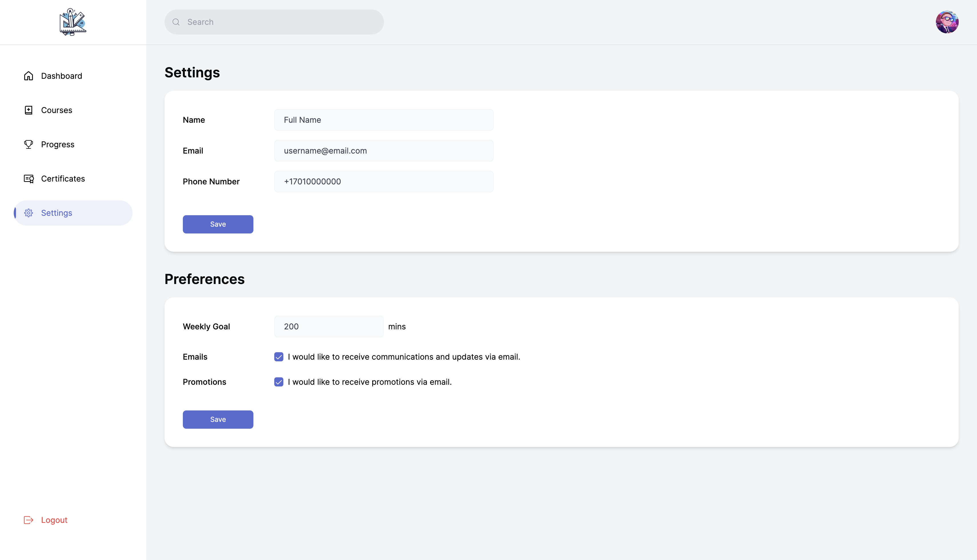This screenshot has height=560, width=977.
Task: Click the Email address field
Action: [x=383, y=151]
